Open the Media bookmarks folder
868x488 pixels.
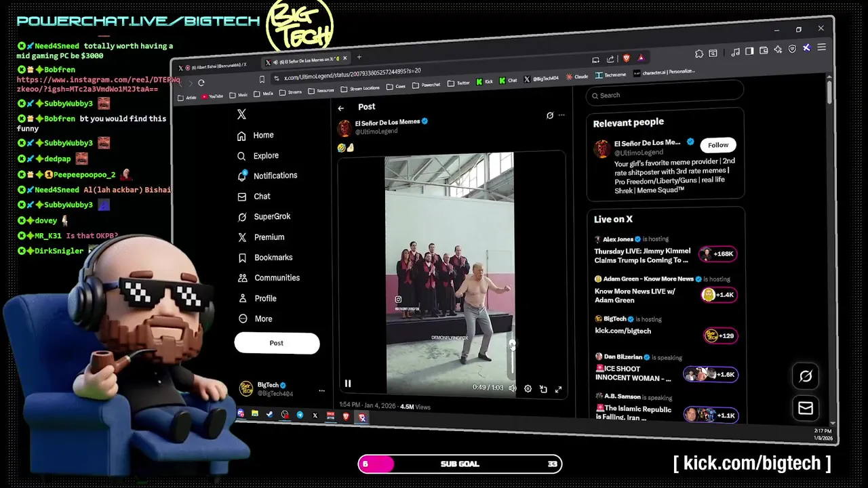pyautogui.click(x=264, y=94)
